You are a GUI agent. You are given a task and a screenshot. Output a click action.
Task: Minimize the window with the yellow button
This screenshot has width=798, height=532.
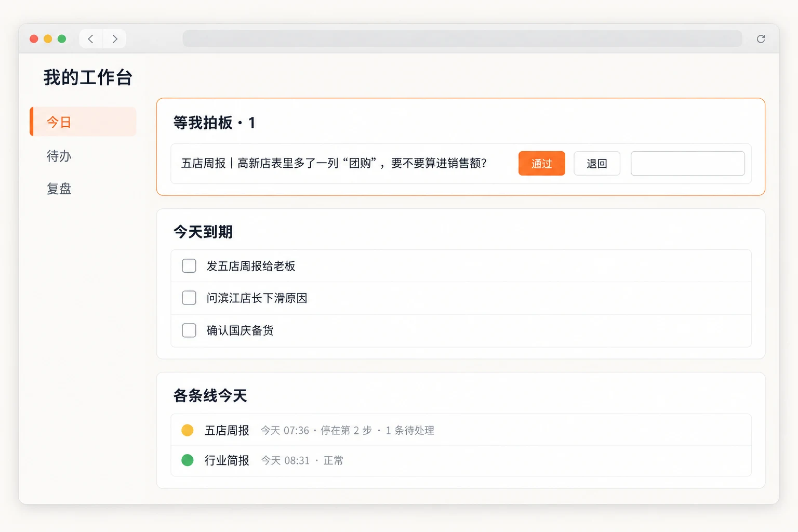[x=48, y=39]
